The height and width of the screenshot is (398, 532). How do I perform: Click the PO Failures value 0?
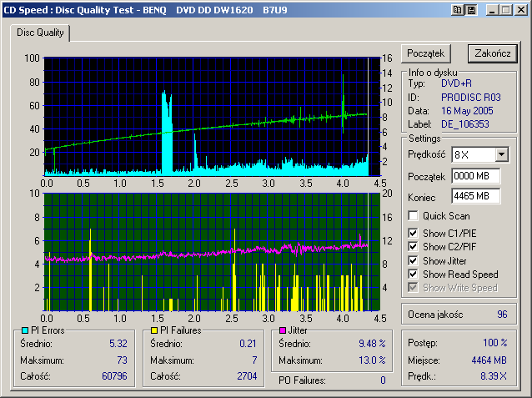383,380
